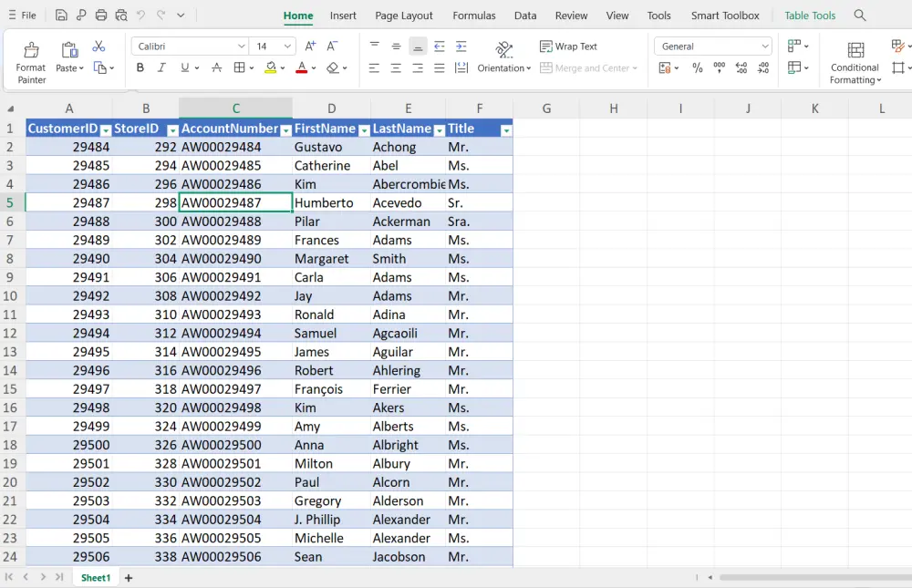Open the File menu
Screen dimensions: 912x588
(23, 15)
